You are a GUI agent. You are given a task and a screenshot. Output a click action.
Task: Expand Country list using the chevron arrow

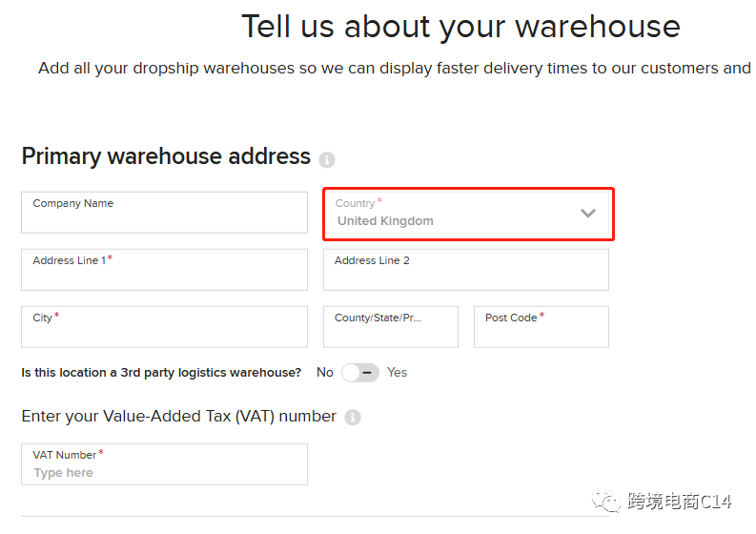point(588,214)
